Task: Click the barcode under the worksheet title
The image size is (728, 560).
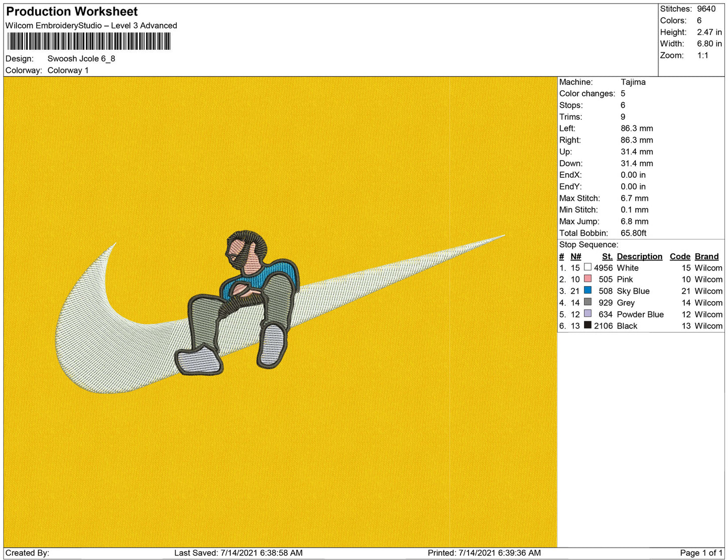Action: click(89, 41)
